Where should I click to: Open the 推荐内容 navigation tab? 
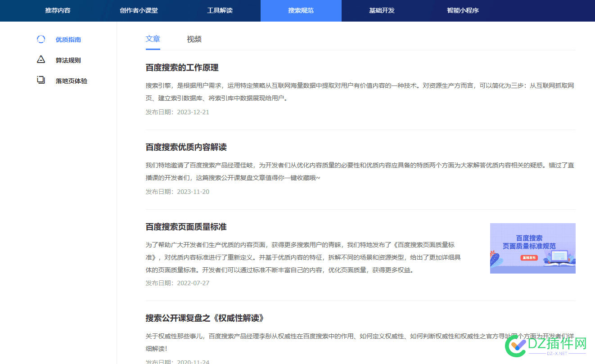click(x=58, y=10)
